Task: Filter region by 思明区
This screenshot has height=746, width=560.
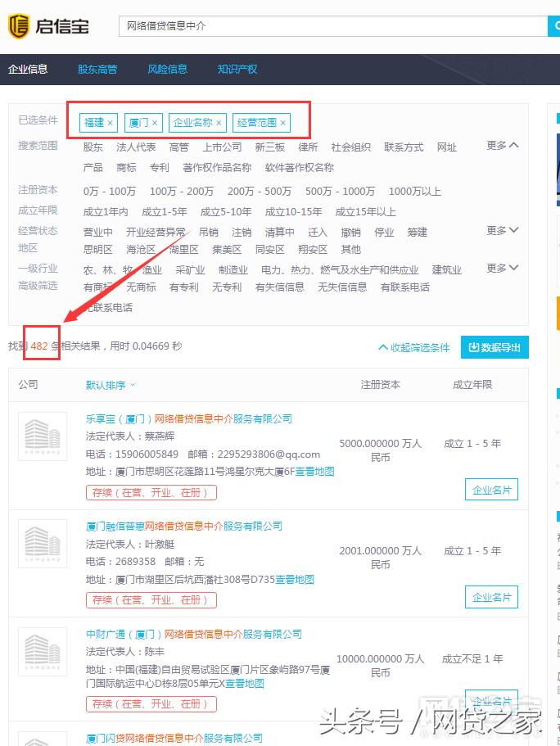Action: (98, 249)
